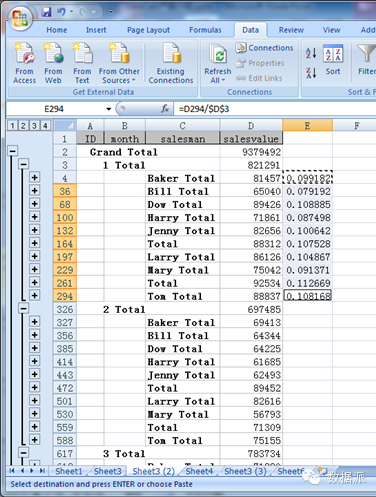
Task: Open View tab
Action: pos(331,30)
